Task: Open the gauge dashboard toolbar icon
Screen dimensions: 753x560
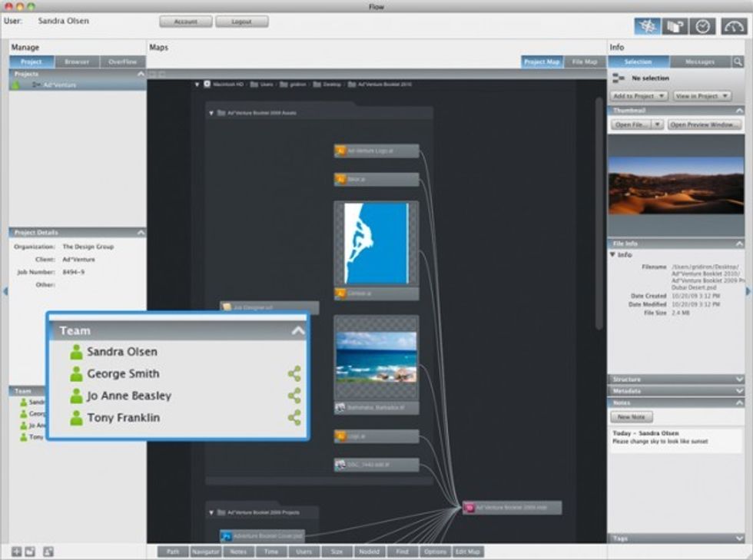Action: pyautogui.click(x=734, y=26)
